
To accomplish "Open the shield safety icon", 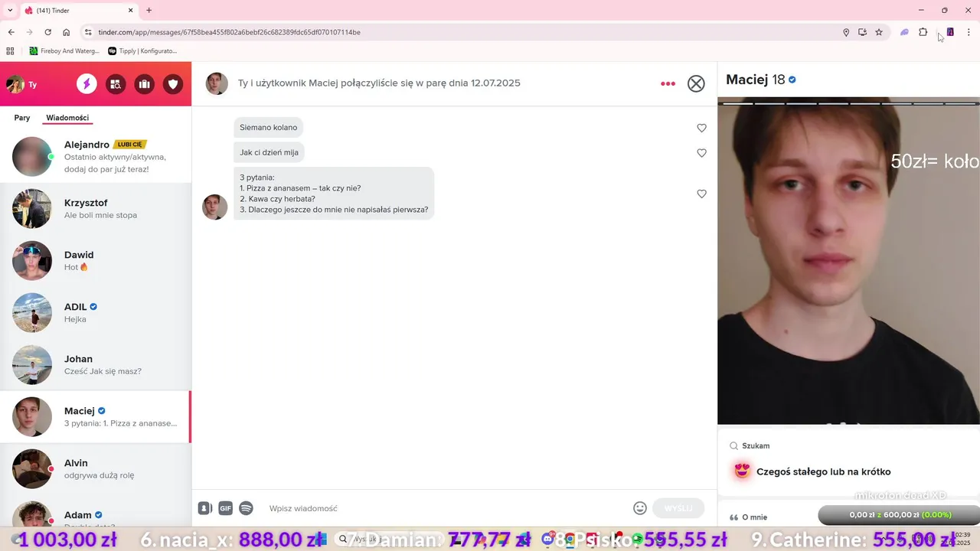I will 173,84.
